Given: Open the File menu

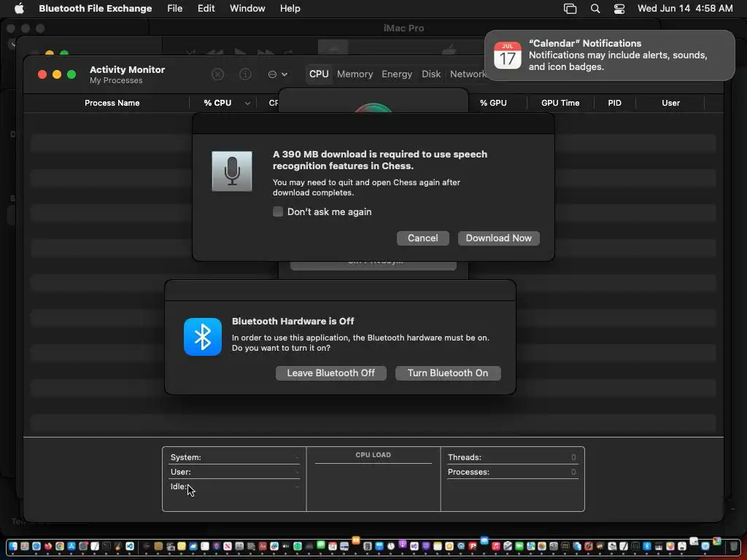Looking at the screenshot, I should tap(175, 9).
